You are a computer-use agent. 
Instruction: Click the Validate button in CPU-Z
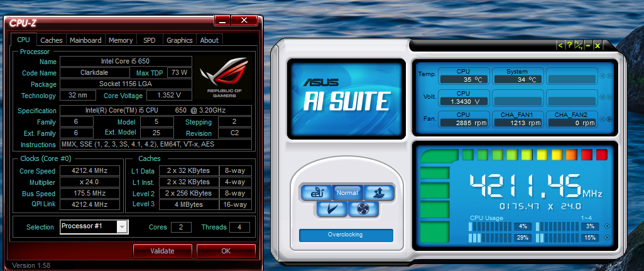pyautogui.click(x=162, y=251)
